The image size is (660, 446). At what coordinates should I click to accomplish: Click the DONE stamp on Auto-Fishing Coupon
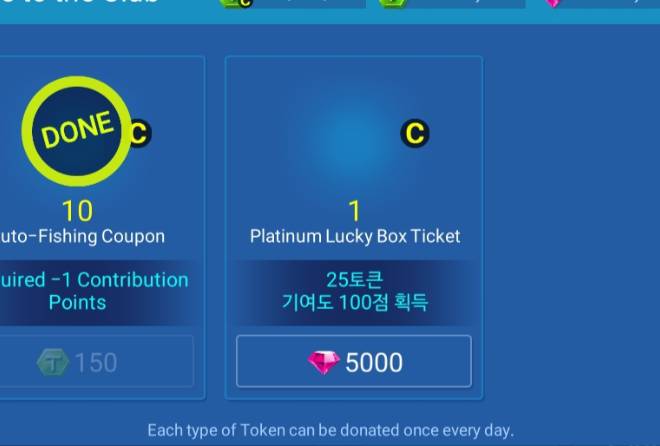click(x=76, y=131)
